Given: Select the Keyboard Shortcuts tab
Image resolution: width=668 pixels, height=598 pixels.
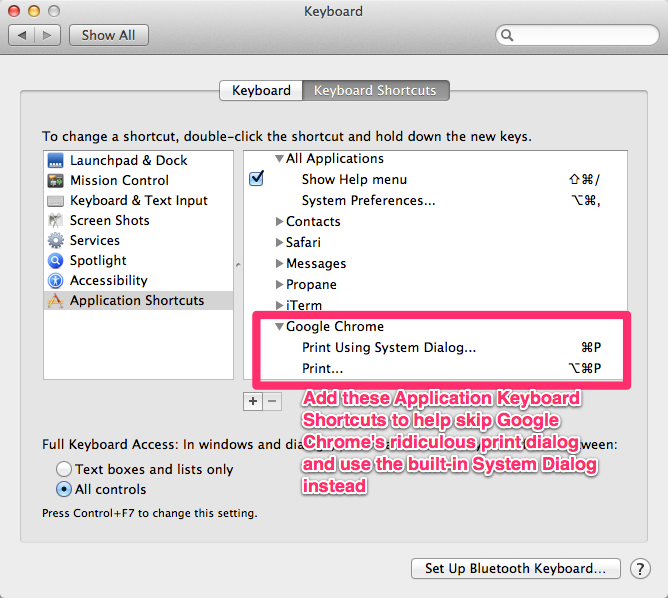Looking at the screenshot, I should click(x=375, y=90).
